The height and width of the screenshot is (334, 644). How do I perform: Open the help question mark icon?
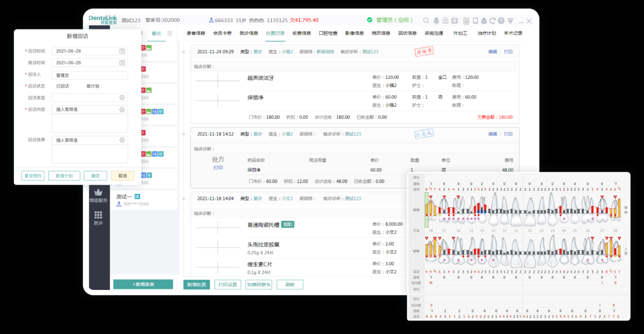(x=501, y=21)
